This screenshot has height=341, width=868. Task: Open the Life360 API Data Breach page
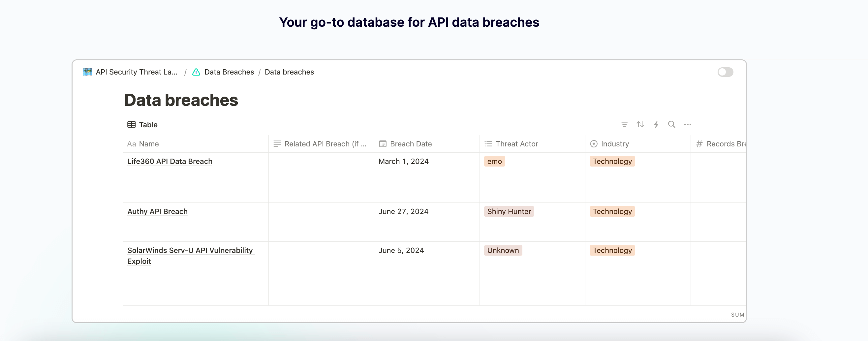(170, 161)
